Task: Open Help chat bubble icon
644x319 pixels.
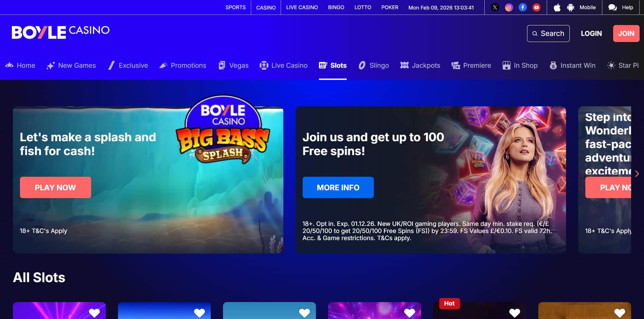Action: pos(612,7)
